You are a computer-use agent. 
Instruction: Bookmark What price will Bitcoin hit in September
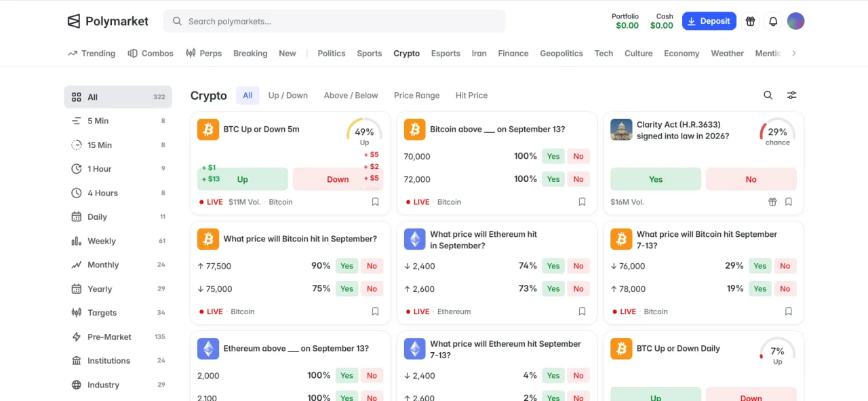click(375, 311)
